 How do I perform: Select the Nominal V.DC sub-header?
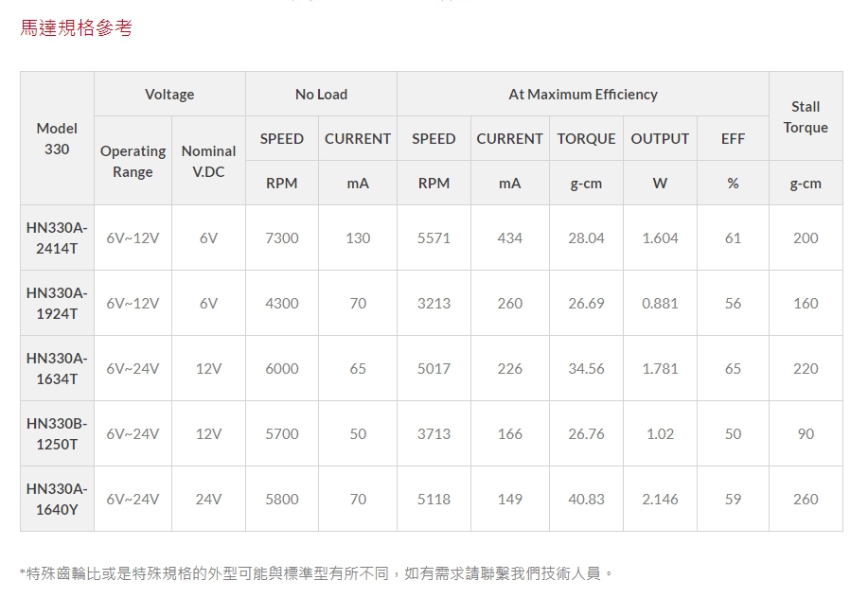(208, 162)
